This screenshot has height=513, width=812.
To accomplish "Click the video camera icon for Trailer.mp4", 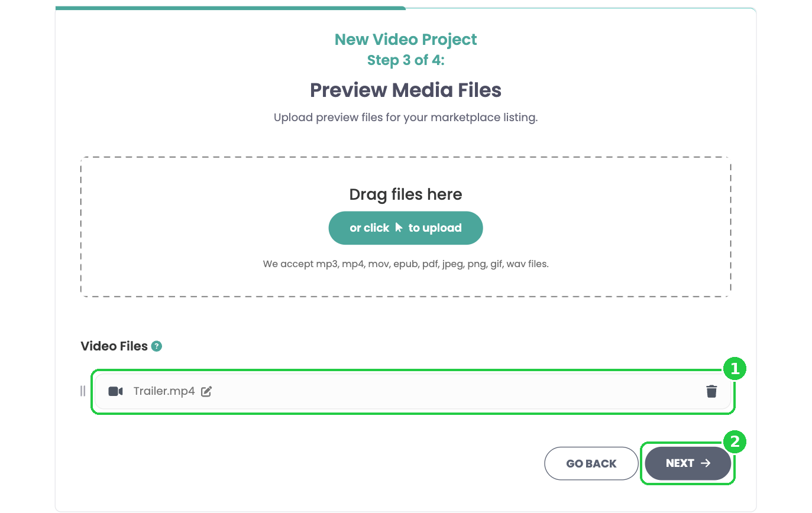I will click(116, 391).
